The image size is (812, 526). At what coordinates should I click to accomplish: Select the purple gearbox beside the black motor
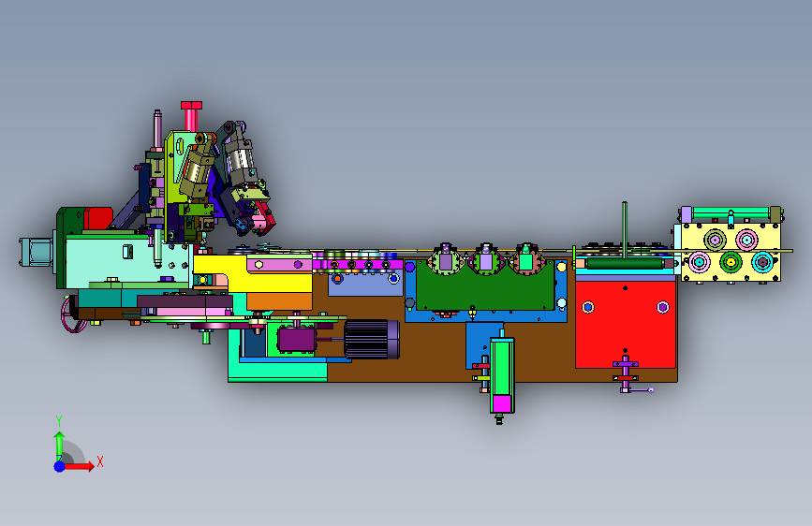(296, 340)
